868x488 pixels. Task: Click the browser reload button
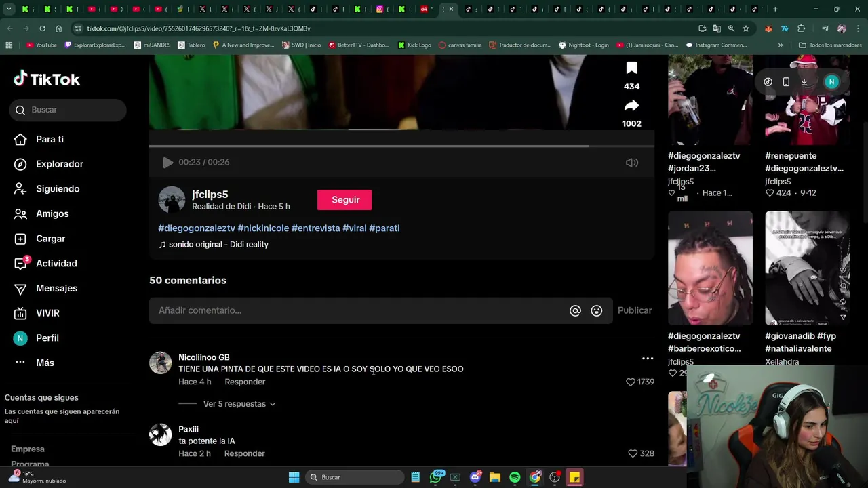tap(42, 28)
